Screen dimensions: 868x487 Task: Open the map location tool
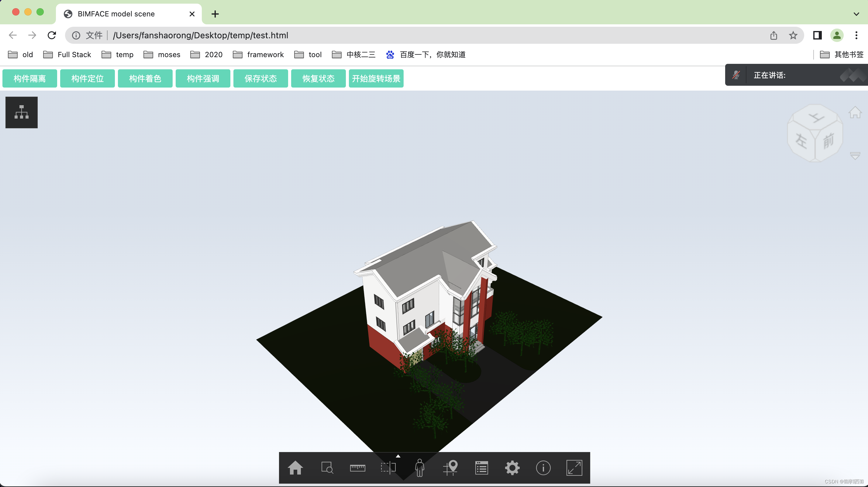450,468
